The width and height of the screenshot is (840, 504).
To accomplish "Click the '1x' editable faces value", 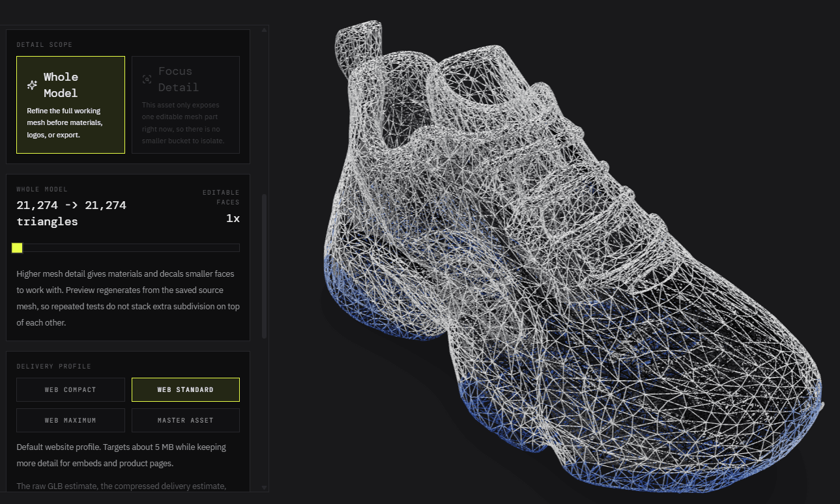I will click(x=233, y=219).
